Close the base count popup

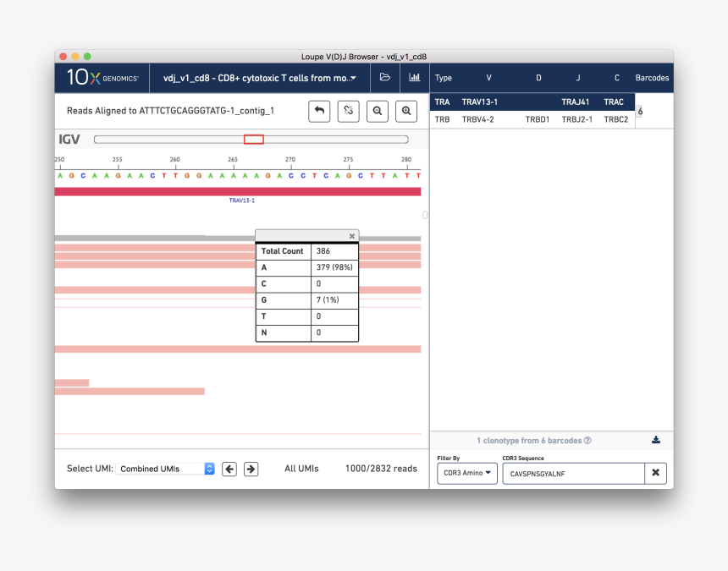(352, 236)
